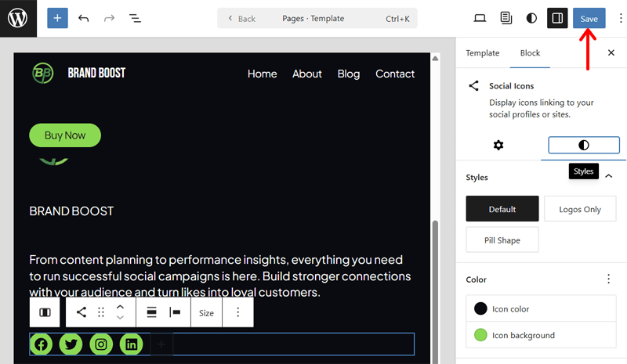This screenshot has height=364, width=627.
Task: Select the Instagram social icon
Action: (101, 344)
